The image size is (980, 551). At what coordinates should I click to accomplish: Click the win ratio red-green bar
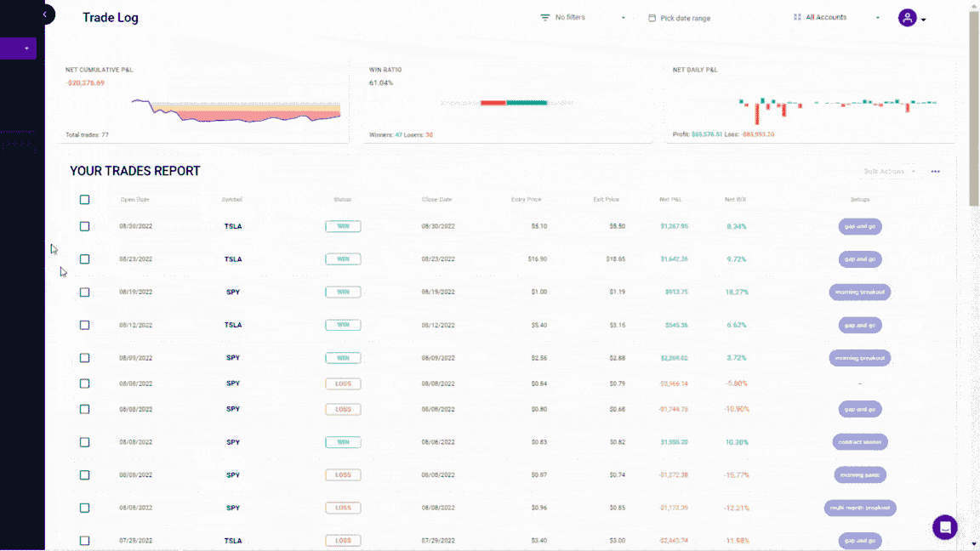point(506,103)
